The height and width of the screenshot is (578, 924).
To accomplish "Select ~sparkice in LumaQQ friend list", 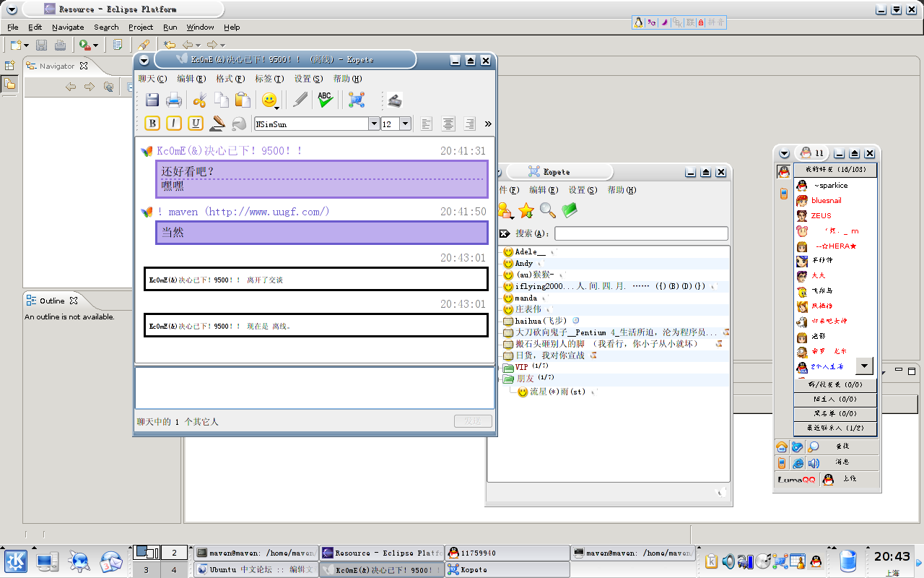I will (831, 186).
